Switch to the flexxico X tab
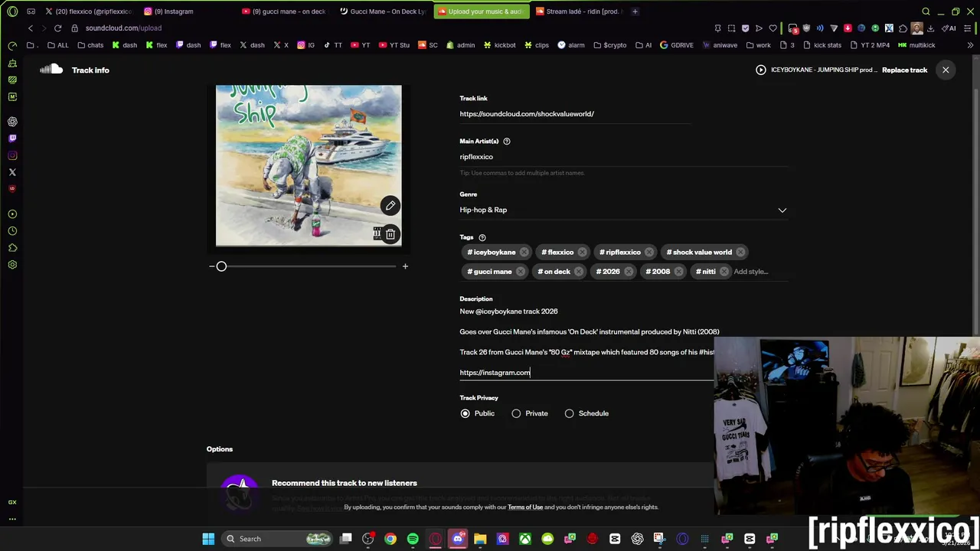980x551 pixels. [88, 11]
